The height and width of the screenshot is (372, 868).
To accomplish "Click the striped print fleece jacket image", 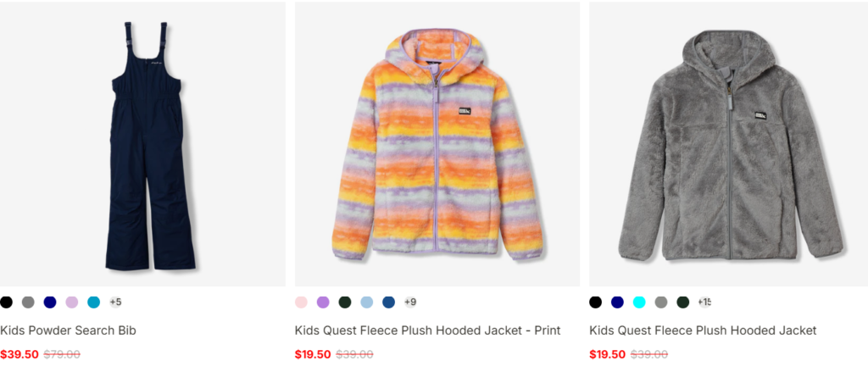I will click(437, 144).
